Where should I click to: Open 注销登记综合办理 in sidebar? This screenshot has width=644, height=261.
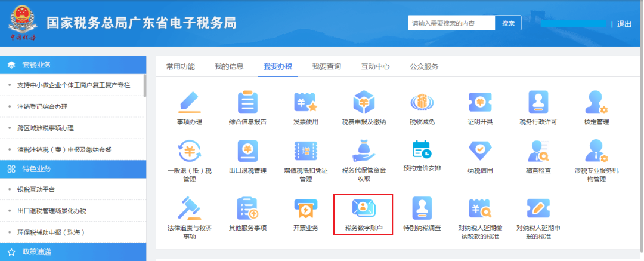pyautogui.click(x=42, y=107)
